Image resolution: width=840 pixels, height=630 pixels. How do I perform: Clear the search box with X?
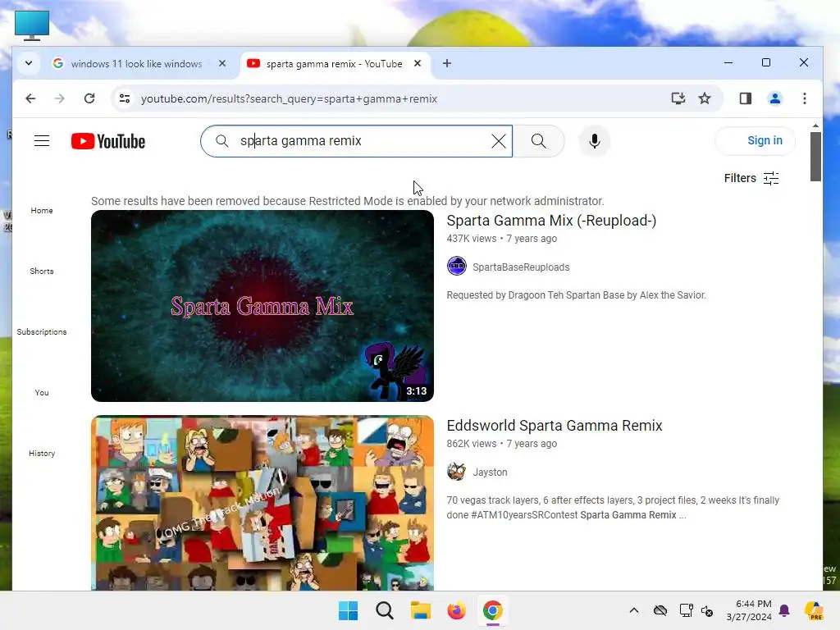coord(498,141)
